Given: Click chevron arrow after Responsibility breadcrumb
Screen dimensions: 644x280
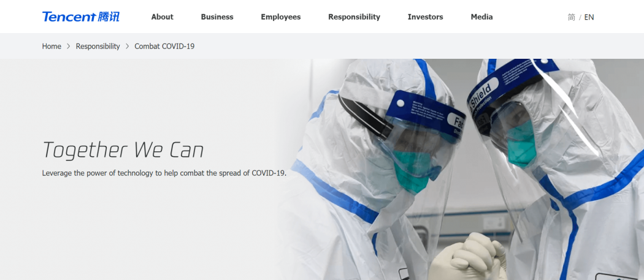Looking at the screenshot, I should tap(128, 47).
